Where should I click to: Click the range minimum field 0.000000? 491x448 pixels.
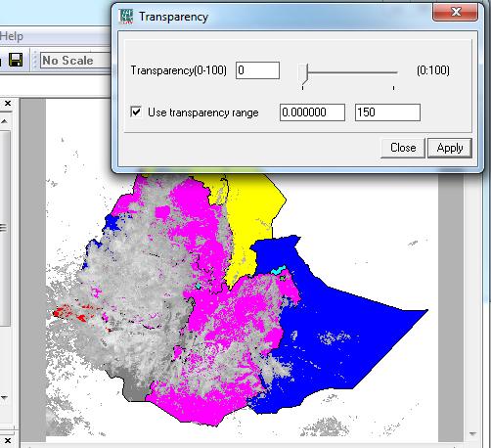click(312, 112)
